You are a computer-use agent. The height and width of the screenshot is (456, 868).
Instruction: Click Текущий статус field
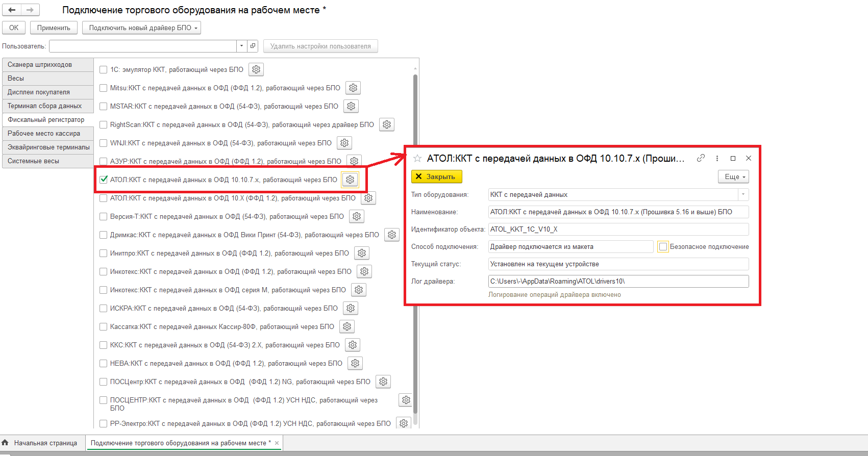pyautogui.click(x=618, y=264)
